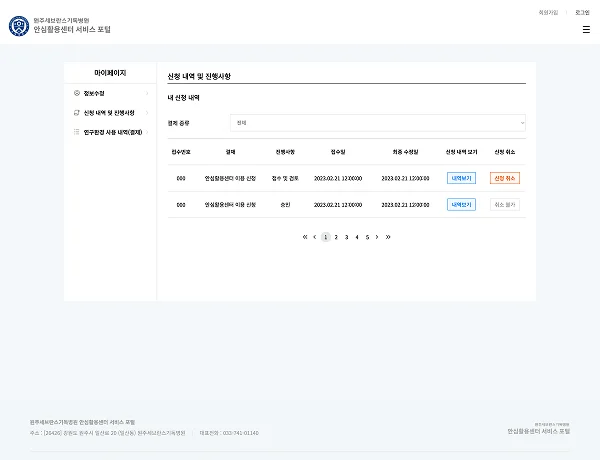Click greyed 취소 불가 button
The image size is (600, 460).
coord(505,204)
